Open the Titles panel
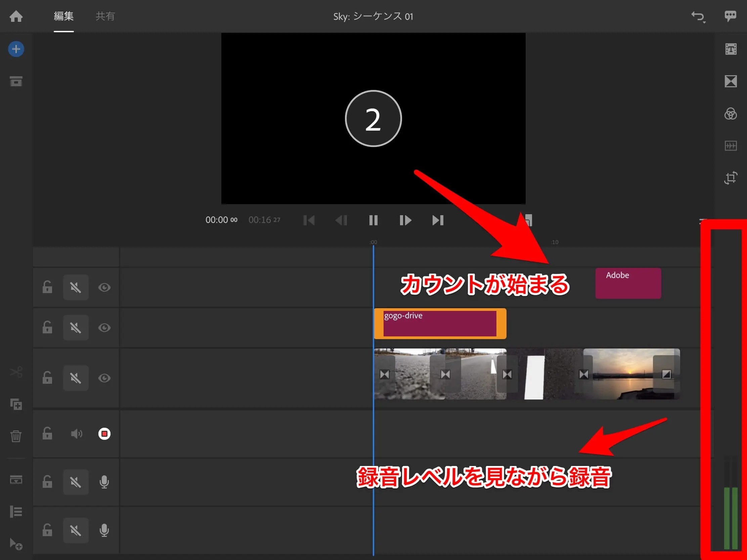The width and height of the screenshot is (747, 560). coord(731,48)
